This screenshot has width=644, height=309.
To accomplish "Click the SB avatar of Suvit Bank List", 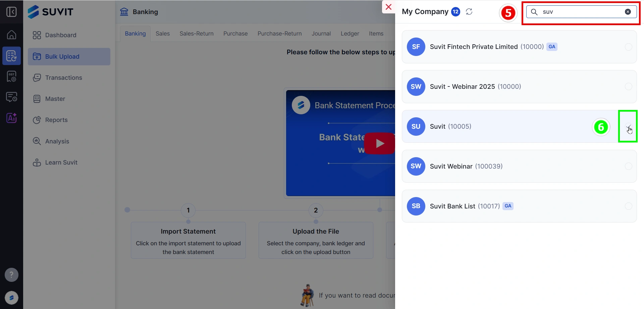I will [416, 206].
